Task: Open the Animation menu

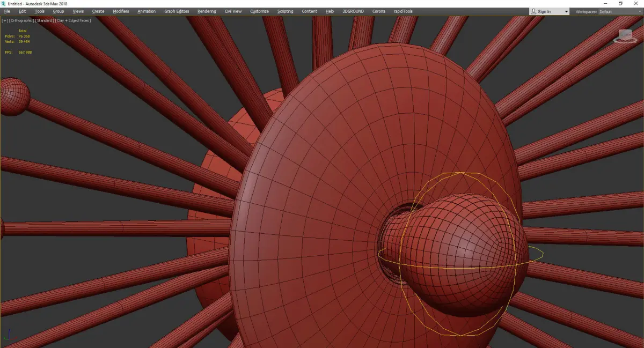Action: [147, 11]
